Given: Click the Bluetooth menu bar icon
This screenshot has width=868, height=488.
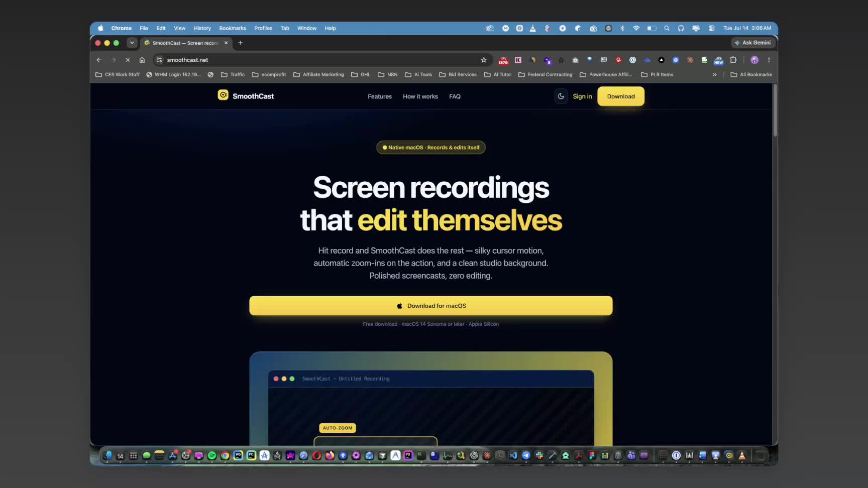Looking at the screenshot, I should pyautogui.click(x=622, y=28).
